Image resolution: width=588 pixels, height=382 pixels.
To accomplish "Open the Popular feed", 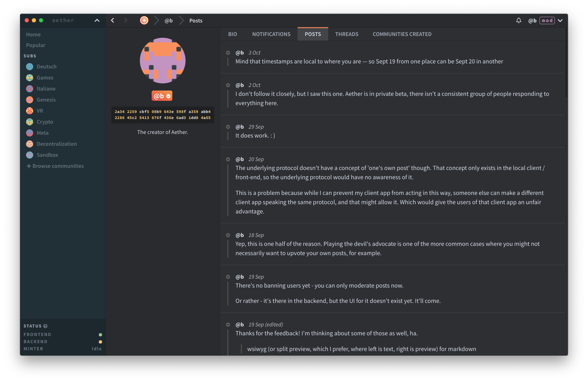I will point(36,45).
